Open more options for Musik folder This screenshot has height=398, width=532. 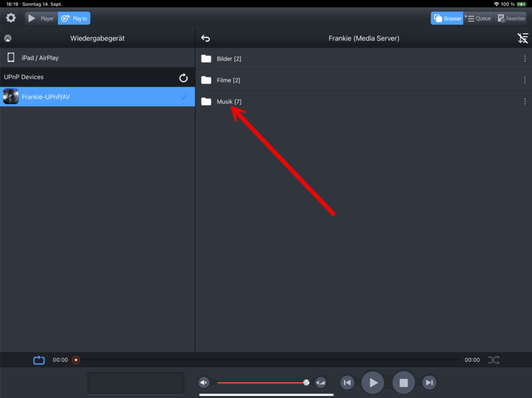coord(525,101)
